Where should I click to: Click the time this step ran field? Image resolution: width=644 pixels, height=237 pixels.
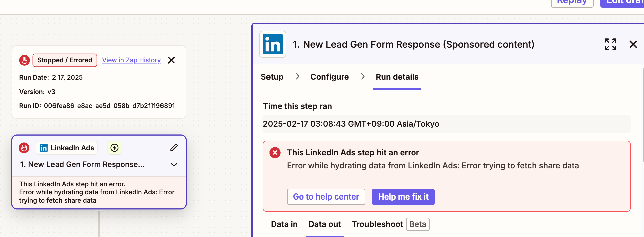[x=447, y=124]
